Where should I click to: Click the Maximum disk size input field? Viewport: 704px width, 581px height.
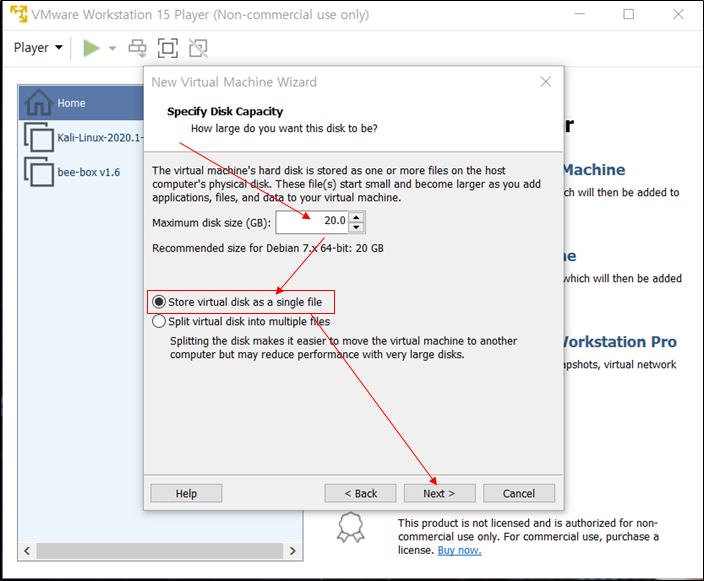click(312, 222)
